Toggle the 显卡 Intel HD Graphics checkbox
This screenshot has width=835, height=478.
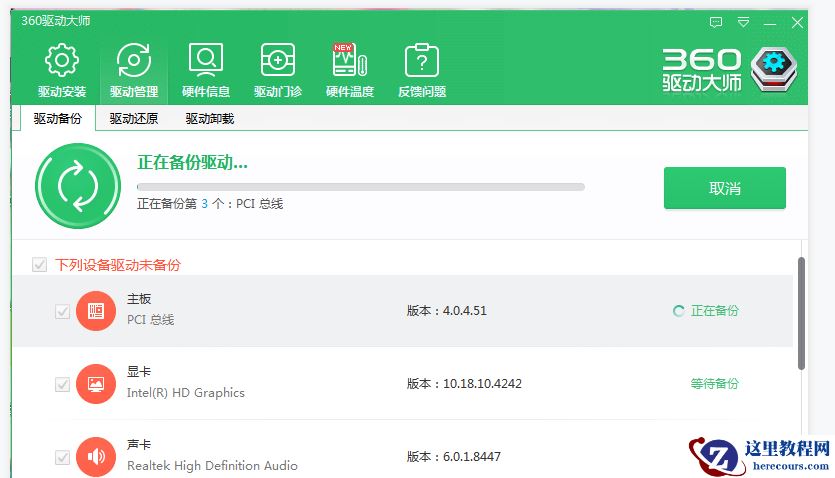point(62,384)
